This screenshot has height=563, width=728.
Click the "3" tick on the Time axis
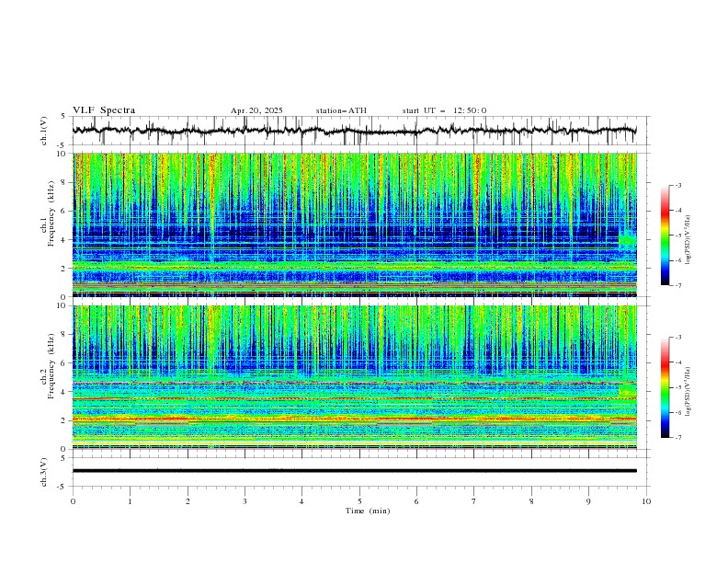click(x=245, y=501)
